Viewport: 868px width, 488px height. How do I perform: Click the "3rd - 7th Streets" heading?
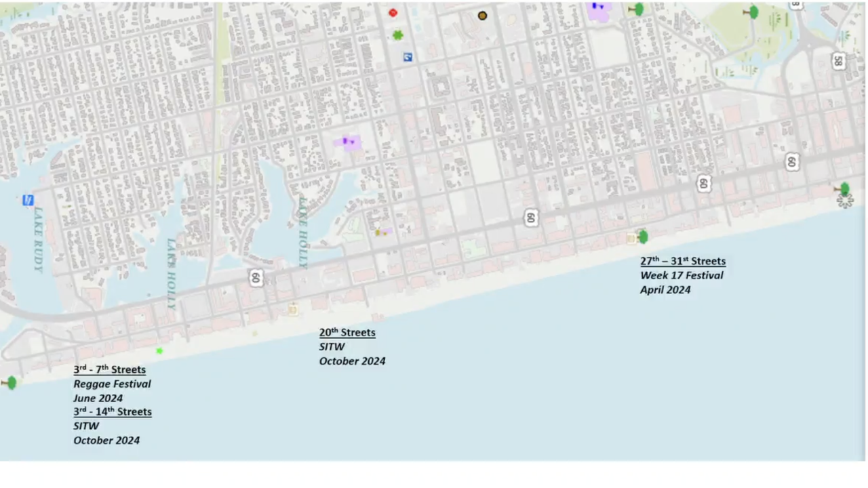click(x=110, y=369)
